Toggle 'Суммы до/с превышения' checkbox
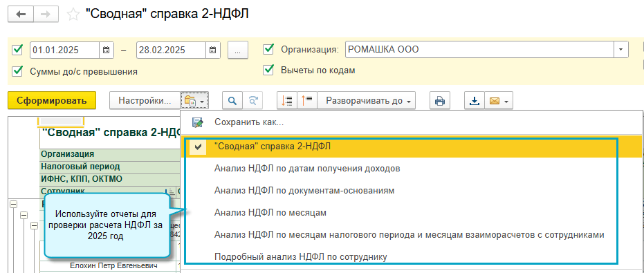Viewport: 644px width, 273px height. click(x=18, y=71)
